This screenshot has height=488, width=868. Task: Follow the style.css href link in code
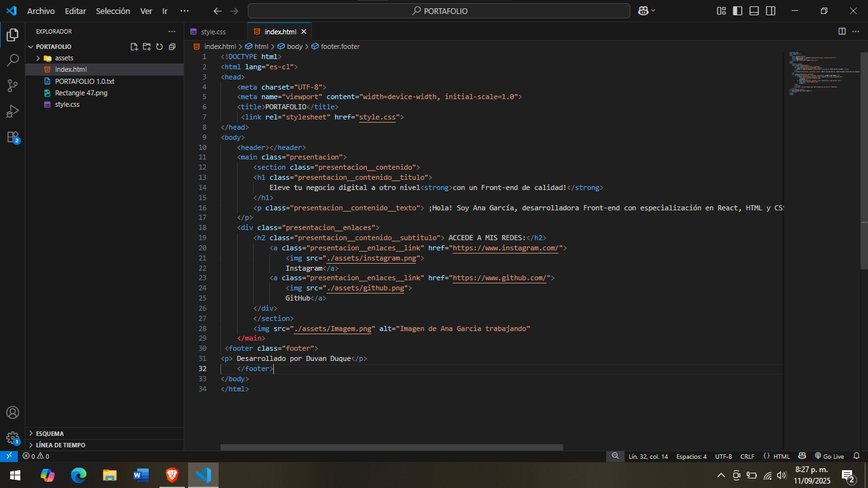[377, 117]
